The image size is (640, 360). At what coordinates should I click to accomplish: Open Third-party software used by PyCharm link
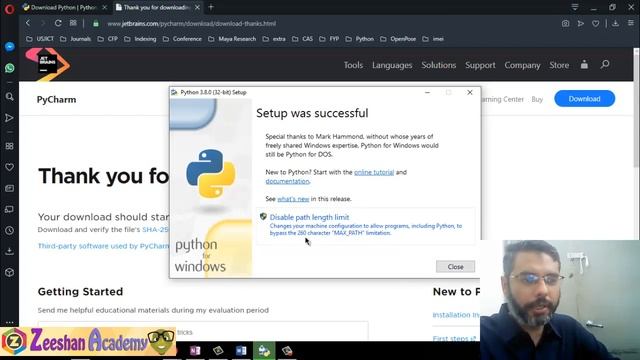click(103, 246)
